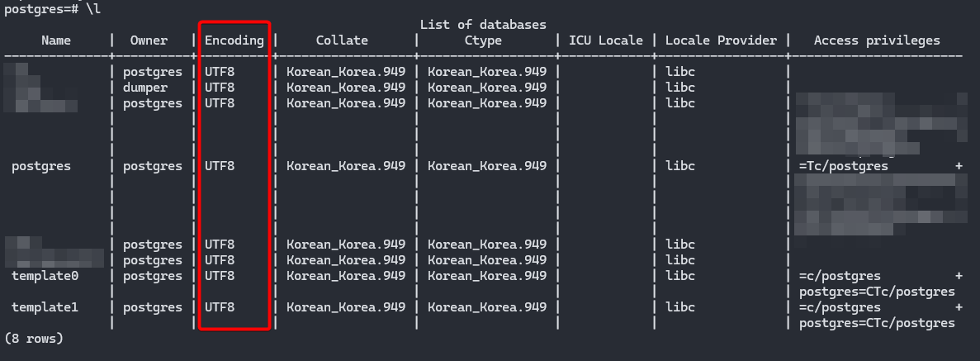The height and width of the screenshot is (361, 980).
Task: Click Korean_Korea.949 collate in postgres row
Action: pyautogui.click(x=346, y=166)
